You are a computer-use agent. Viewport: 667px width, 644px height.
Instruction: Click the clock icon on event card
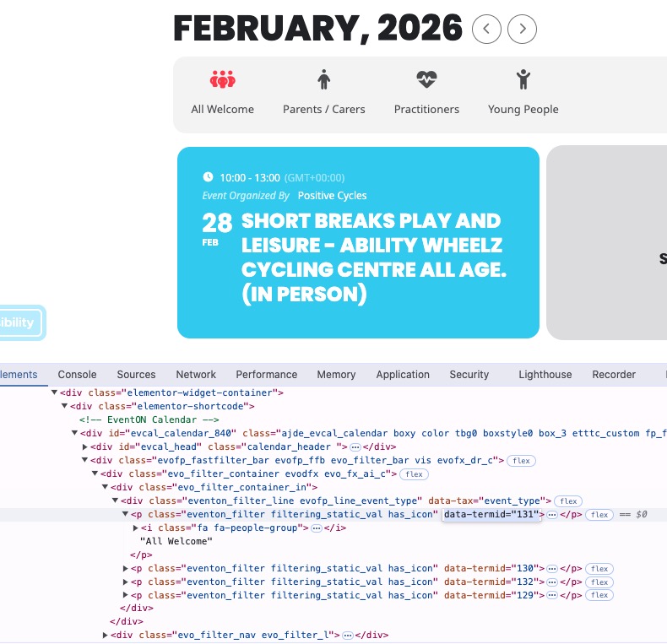209,177
